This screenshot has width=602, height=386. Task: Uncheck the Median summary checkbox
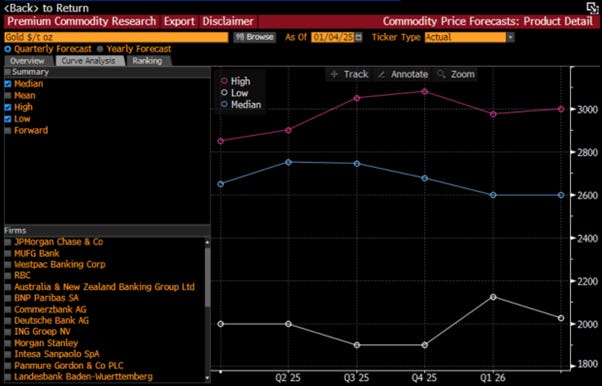(x=8, y=84)
